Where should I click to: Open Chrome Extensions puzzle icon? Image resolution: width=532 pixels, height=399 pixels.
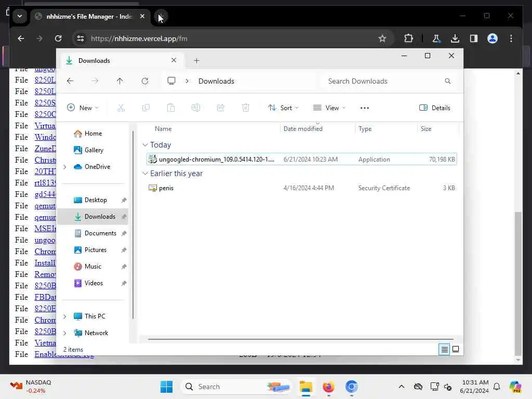pos(408,38)
